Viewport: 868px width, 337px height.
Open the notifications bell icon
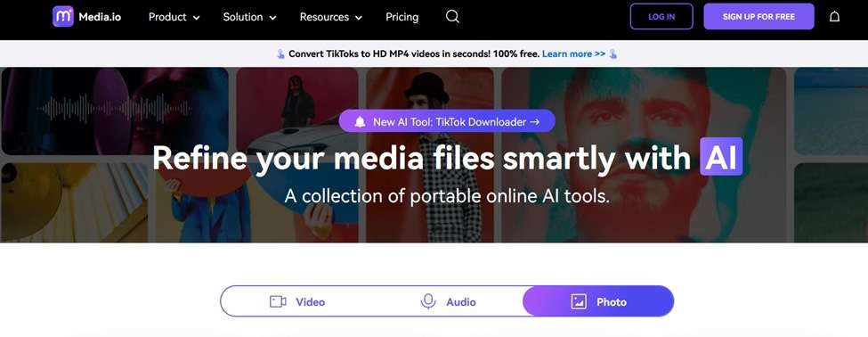point(834,17)
